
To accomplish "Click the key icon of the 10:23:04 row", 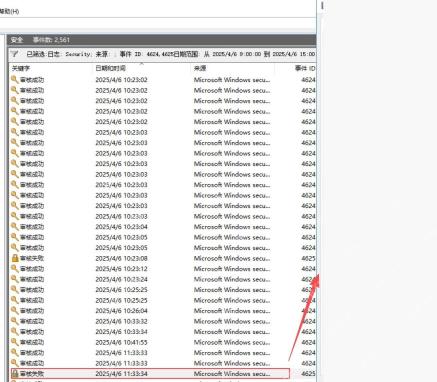I will click(14, 227).
